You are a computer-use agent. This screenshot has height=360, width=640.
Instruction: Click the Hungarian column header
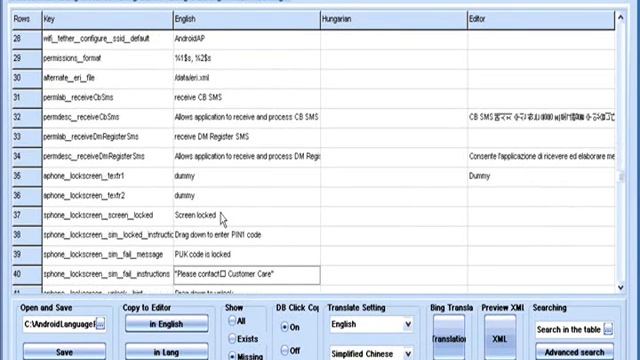pos(394,19)
